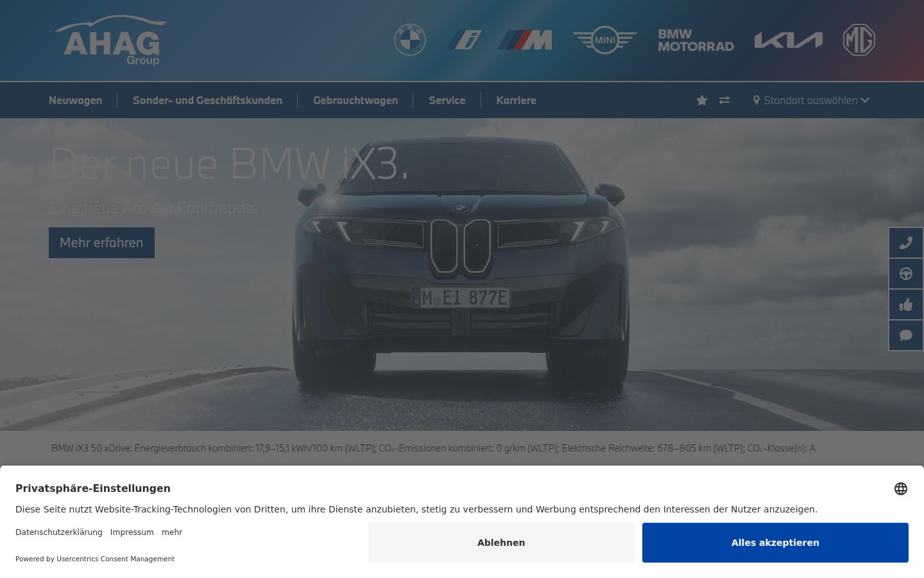Image resolution: width=924 pixels, height=578 pixels.
Task: Open test drive steering wheel button
Action: [x=906, y=274]
